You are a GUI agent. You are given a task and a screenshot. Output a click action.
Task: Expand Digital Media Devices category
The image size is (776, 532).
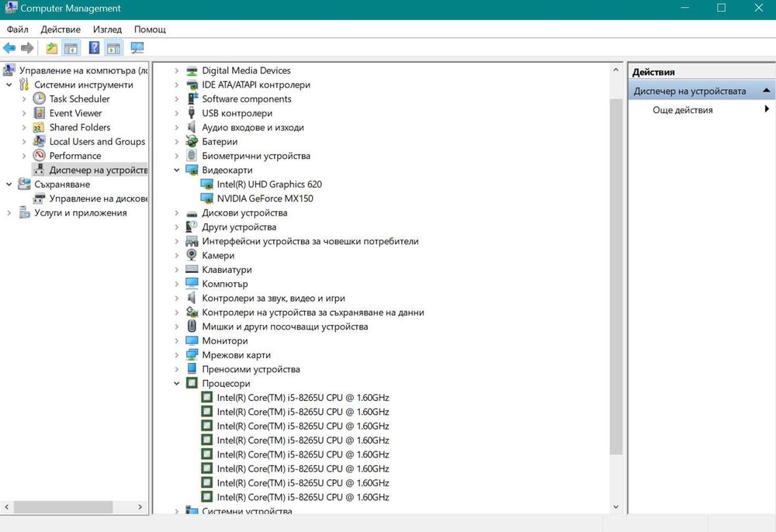pos(177,71)
